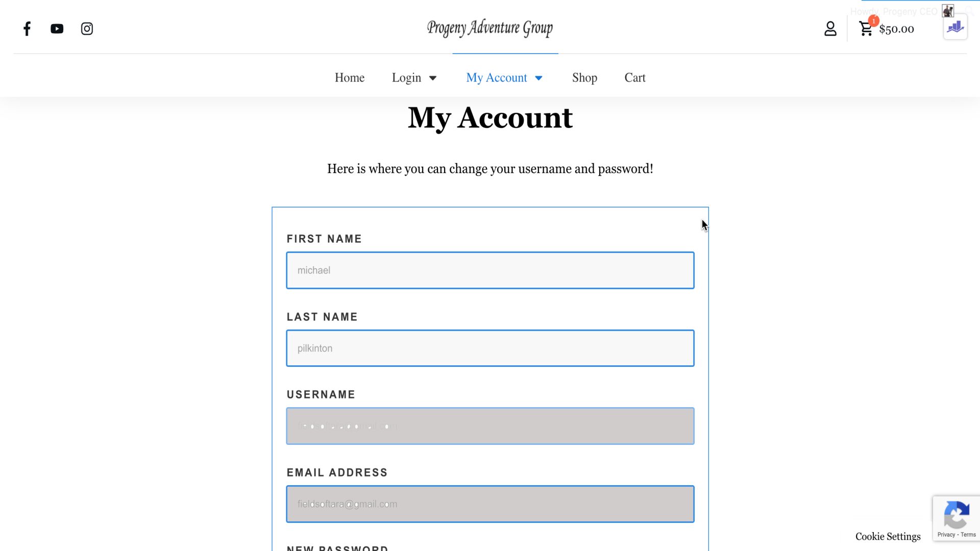
Task: Open the YouTube social icon
Action: pyautogui.click(x=57, y=29)
